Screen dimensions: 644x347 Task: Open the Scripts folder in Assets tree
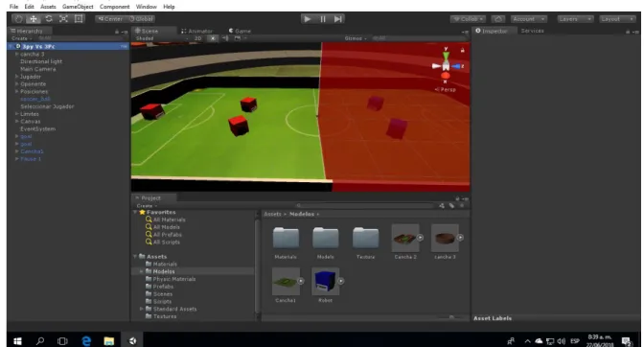coord(163,301)
